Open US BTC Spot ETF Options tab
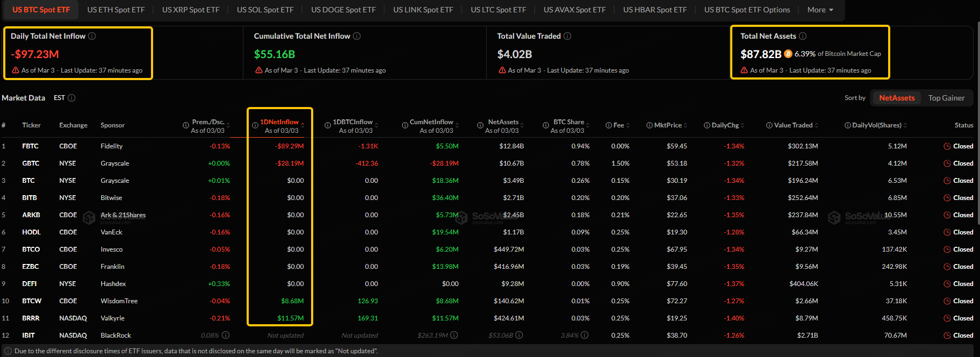This screenshot has width=980, height=357. pyautogui.click(x=747, y=10)
